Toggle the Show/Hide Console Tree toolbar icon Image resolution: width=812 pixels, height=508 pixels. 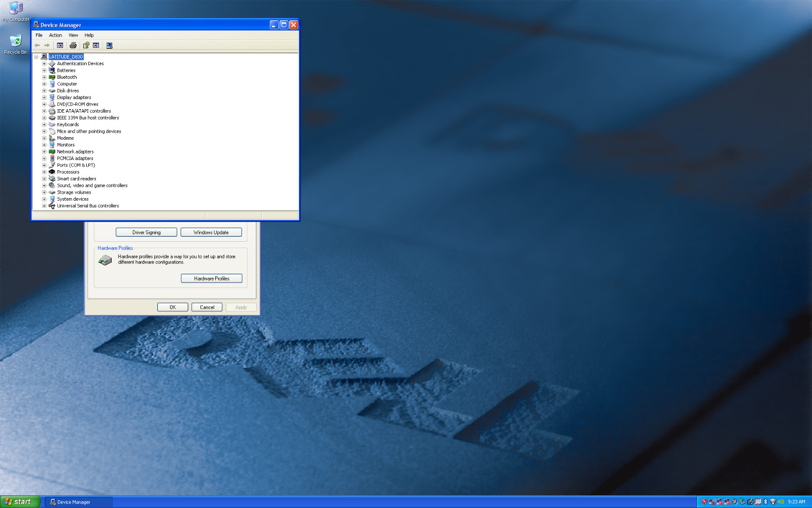point(60,45)
